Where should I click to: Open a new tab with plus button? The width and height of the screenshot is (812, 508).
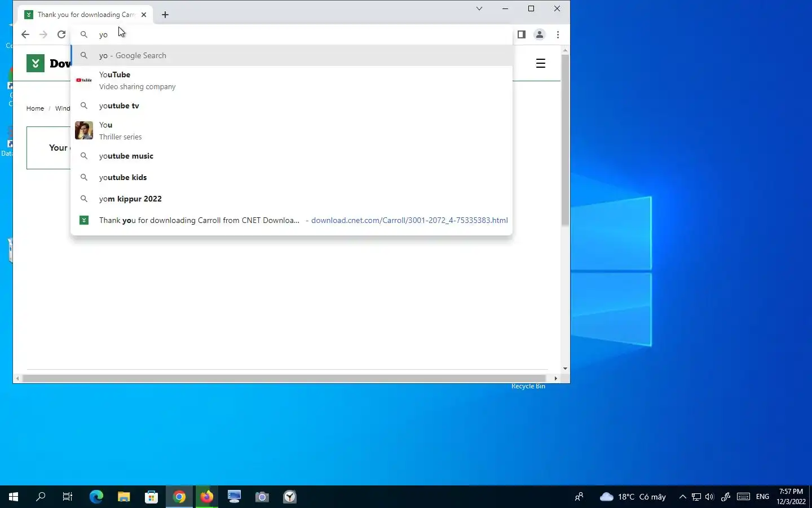pyautogui.click(x=165, y=15)
